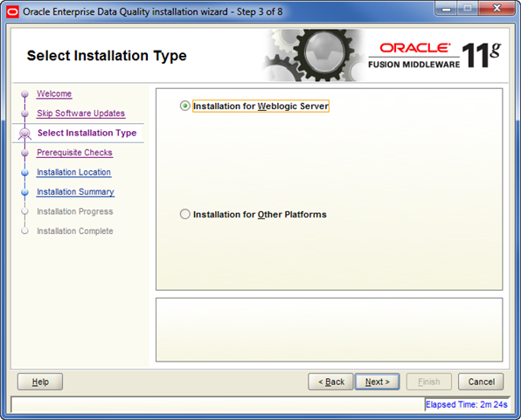Click the Skip Software Updates step bullet
This screenshot has height=420, width=521.
(24, 114)
